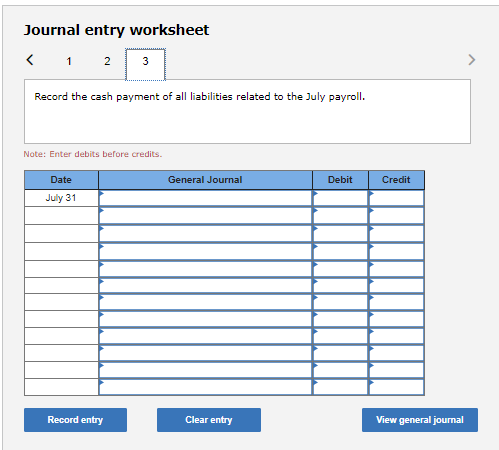Image resolution: width=499 pixels, height=450 pixels.
Task: Expand third row General Journal account dropdown
Action: [205, 233]
